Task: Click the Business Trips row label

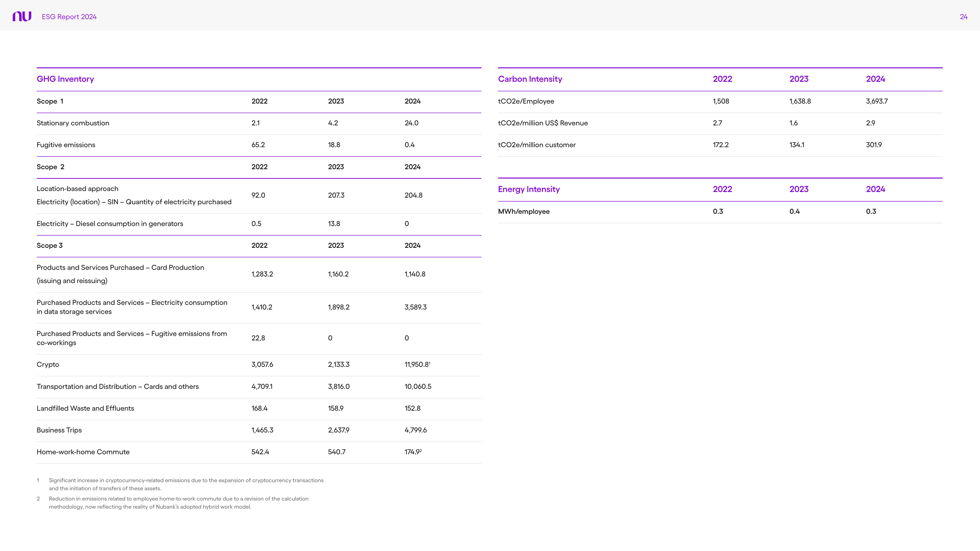Action: 59,431
